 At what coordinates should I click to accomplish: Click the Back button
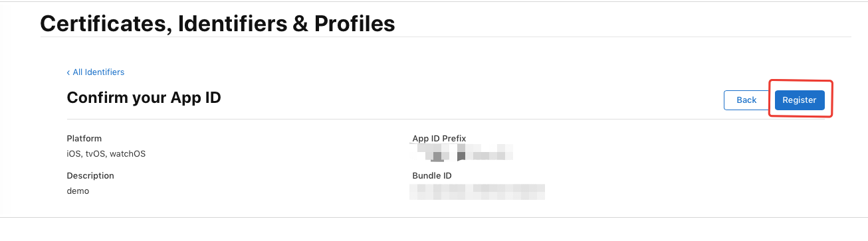tap(746, 100)
